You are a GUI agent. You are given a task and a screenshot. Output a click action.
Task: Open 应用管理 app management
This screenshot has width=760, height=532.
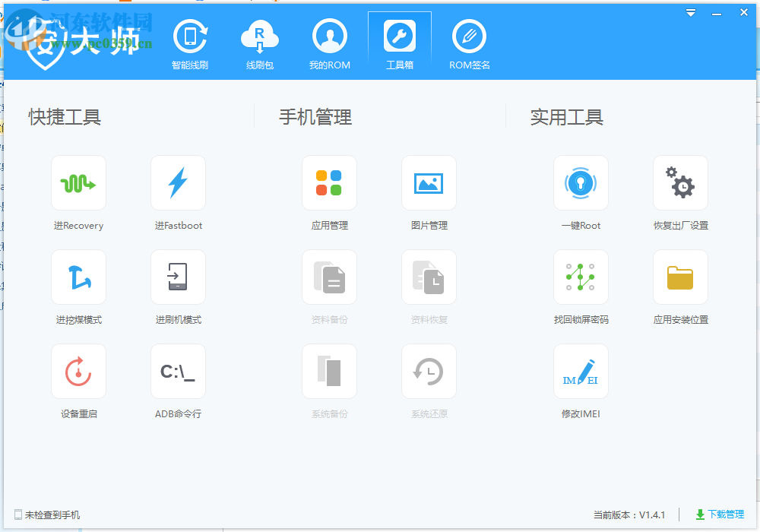click(329, 182)
